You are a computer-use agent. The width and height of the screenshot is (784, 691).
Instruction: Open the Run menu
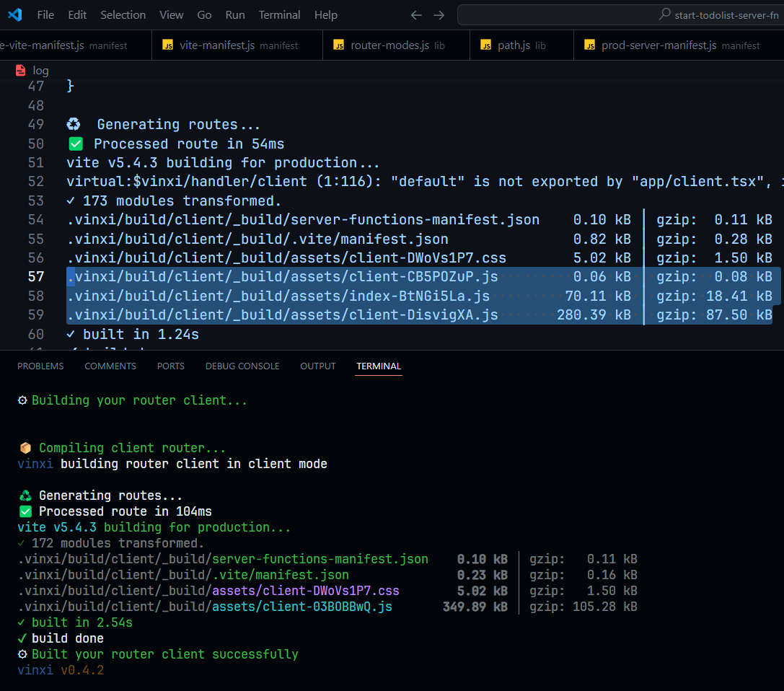235,15
